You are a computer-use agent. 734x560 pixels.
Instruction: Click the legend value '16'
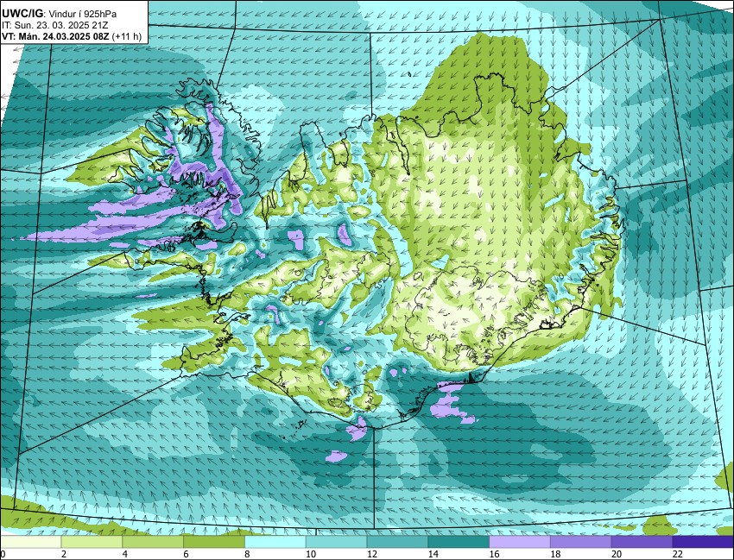494,554
